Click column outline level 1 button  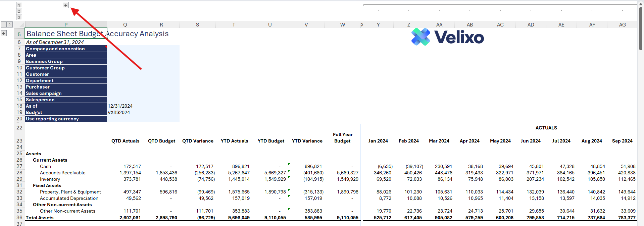(x=19, y=5)
